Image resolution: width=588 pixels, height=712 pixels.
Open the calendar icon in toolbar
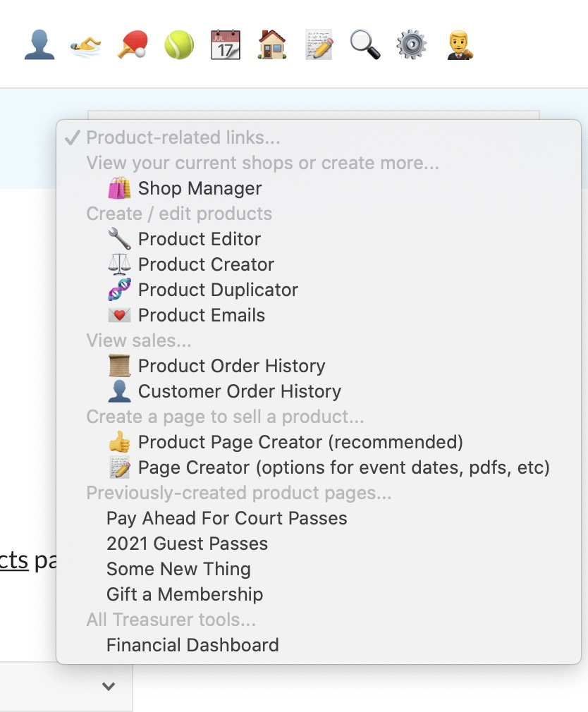coord(226,46)
